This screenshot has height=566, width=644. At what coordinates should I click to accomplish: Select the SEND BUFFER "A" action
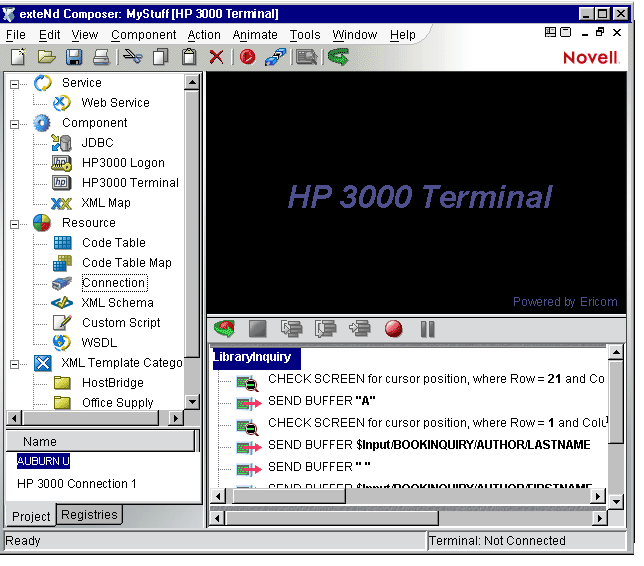click(322, 401)
